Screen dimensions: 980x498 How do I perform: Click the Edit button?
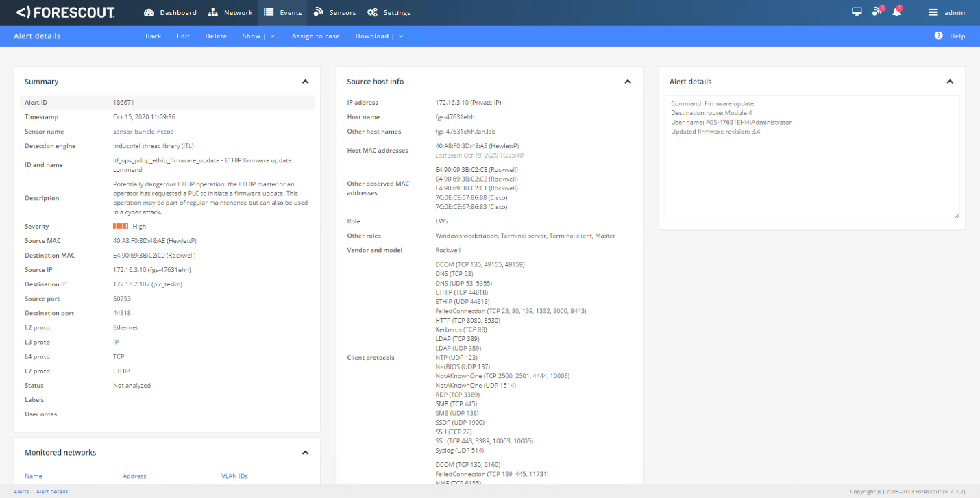coord(183,36)
